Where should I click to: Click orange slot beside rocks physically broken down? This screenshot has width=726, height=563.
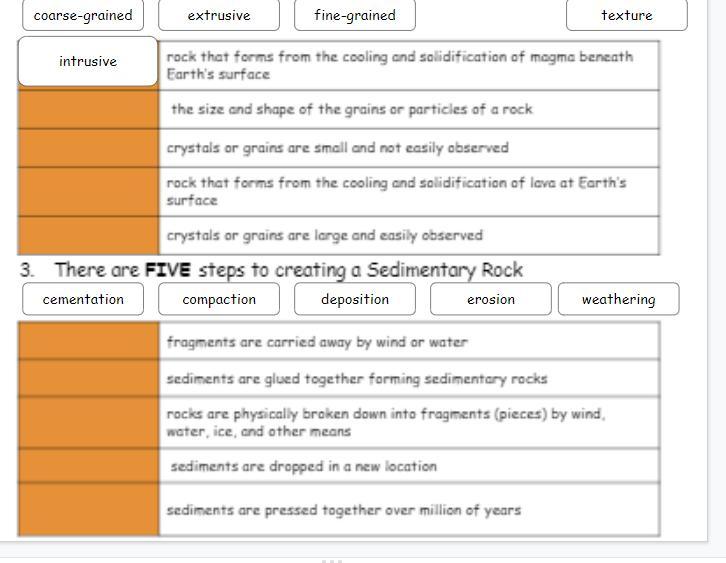(88, 422)
